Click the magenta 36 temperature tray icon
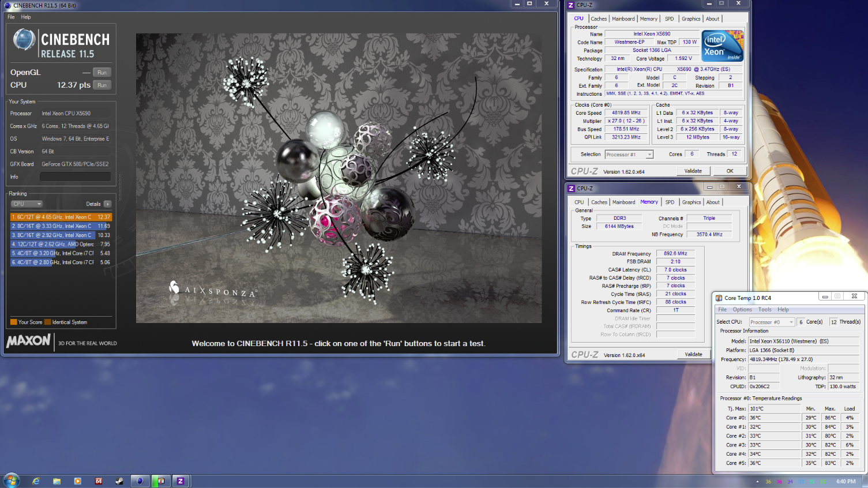This screenshot has height=488, width=868. click(779, 481)
